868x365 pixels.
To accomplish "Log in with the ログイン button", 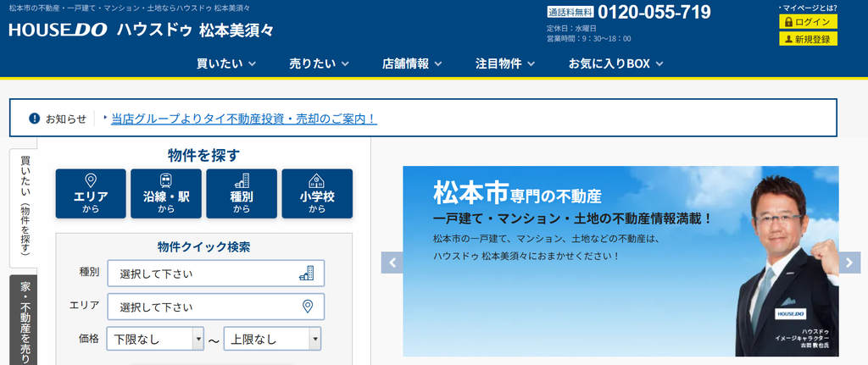I will (x=808, y=21).
